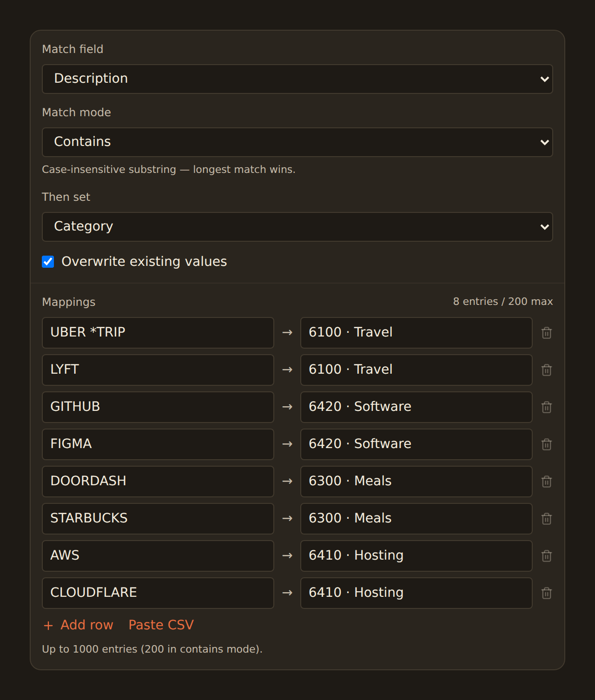Click the Paste CSV link
This screenshot has height=700, width=595.
click(161, 625)
